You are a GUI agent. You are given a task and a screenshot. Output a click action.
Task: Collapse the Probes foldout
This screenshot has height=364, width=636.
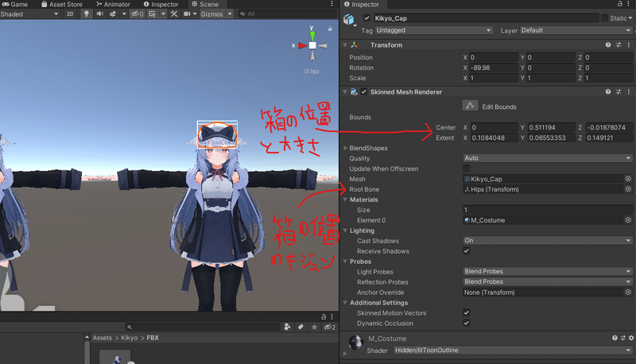click(x=345, y=261)
